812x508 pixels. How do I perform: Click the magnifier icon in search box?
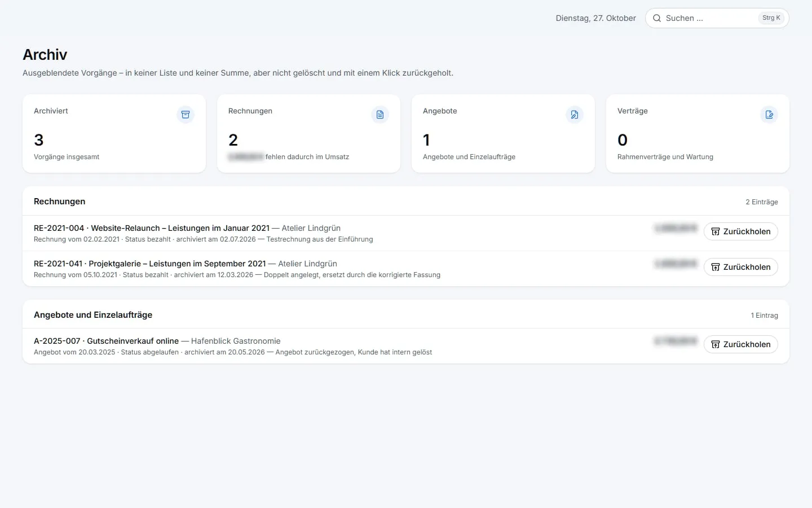(x=657, y=18)
